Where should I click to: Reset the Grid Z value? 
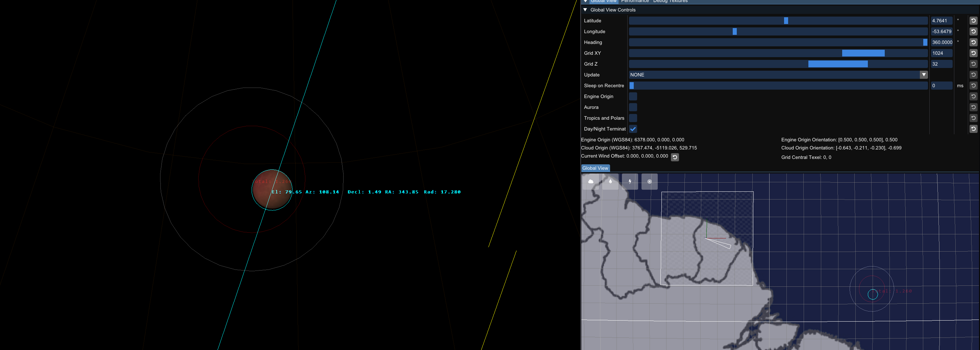pos(973,64)
